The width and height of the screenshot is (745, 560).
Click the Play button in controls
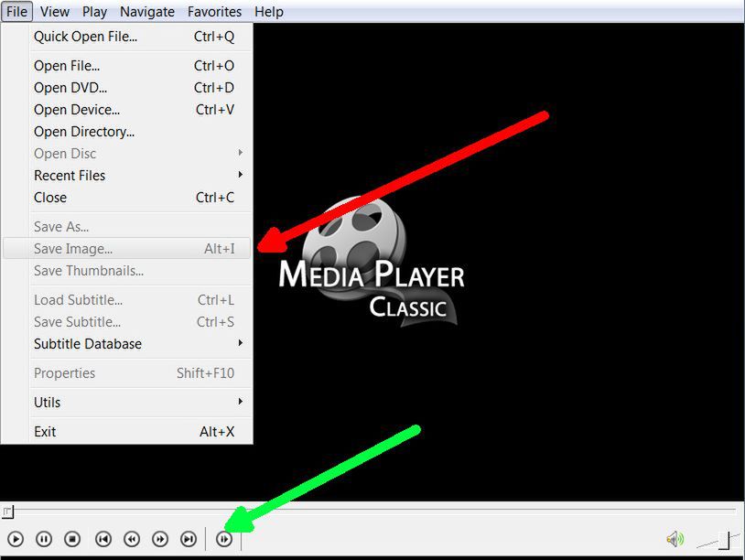coord(16,539)
